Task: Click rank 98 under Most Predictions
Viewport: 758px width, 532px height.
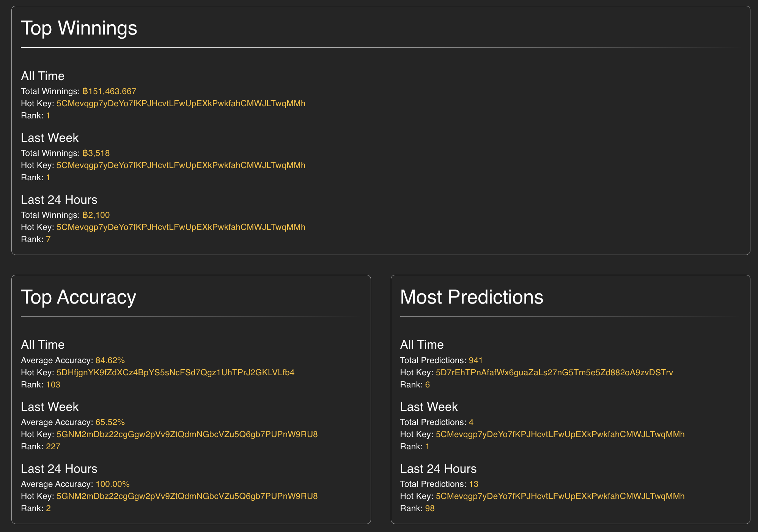Action: 430,508
